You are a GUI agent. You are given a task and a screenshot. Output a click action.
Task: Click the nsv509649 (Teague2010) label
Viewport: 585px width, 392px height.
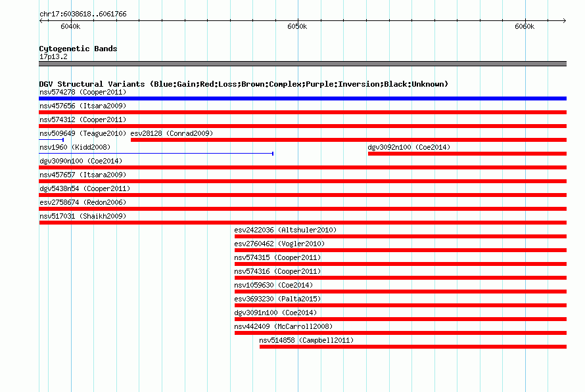click(x=83, y=133)
